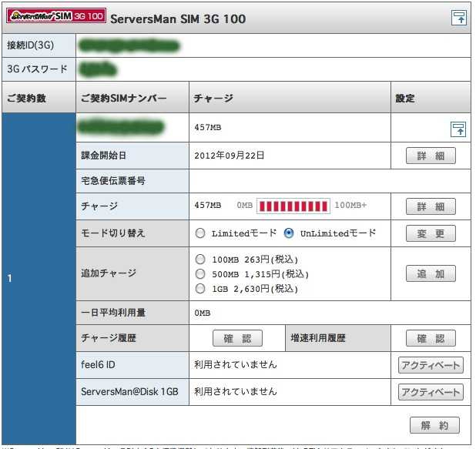This screenshot has height=449, width=476.
Task: Click the 2012年09月22日 date text
Action: coord(230,156)
